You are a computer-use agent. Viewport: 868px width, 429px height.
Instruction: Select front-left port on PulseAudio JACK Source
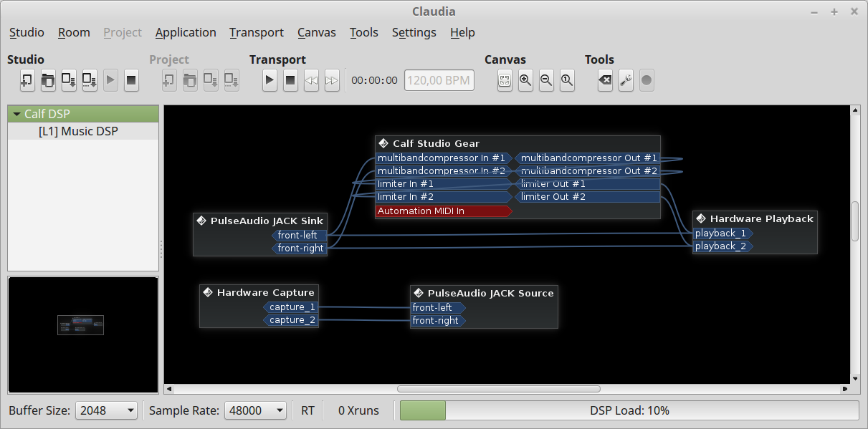pyautogui.click(x=438, y=307)
